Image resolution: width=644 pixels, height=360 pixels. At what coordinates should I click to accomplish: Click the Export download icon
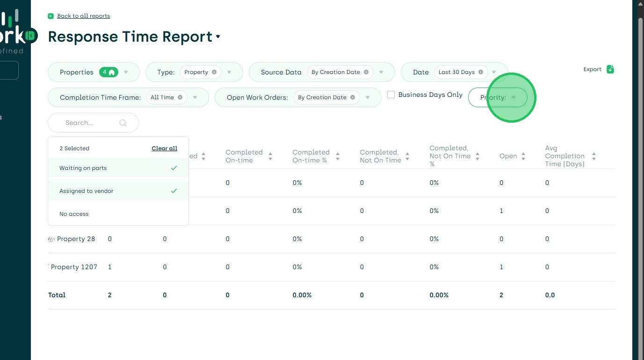[x=610, y=69]
